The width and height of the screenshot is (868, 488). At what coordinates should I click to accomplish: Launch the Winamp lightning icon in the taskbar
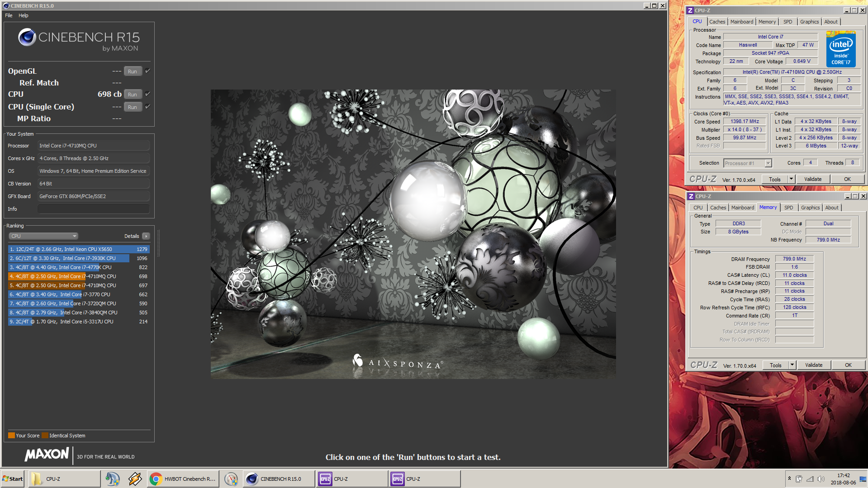[x=135, y=479]
